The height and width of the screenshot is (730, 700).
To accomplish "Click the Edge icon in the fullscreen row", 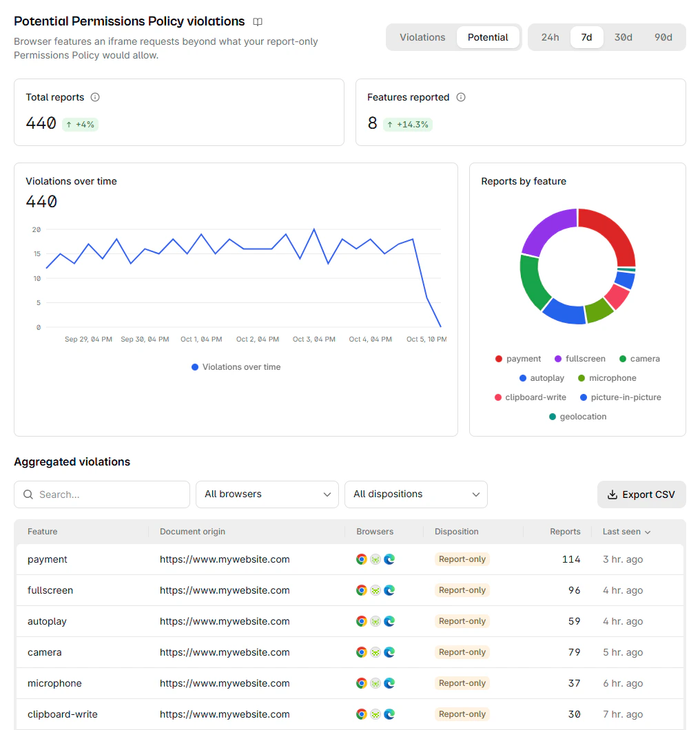I will point(389,590).
